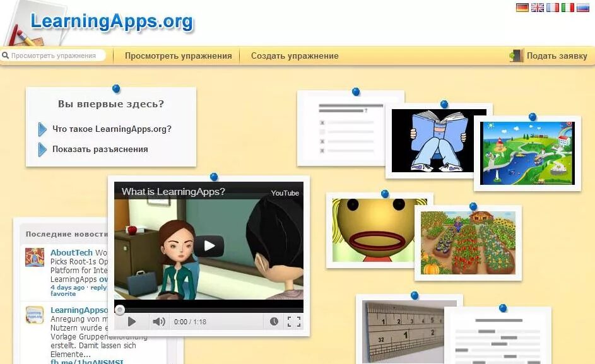Click the LearningApps.org logo
Image resolution: width=595 pixels, height=364 pixels.
click(112, 21)
